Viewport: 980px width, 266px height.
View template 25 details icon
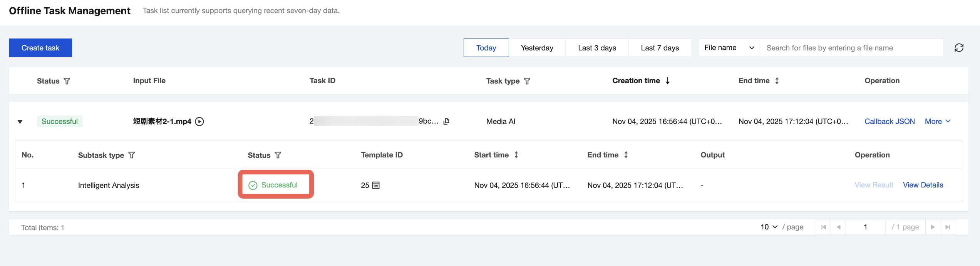(x=376, y=186)
